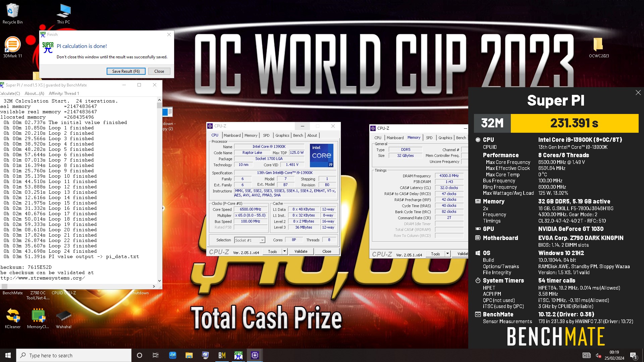Switch to SPD tab in front CPU-Z
This screenshot has width=644, height=362.
pos(266,135)
